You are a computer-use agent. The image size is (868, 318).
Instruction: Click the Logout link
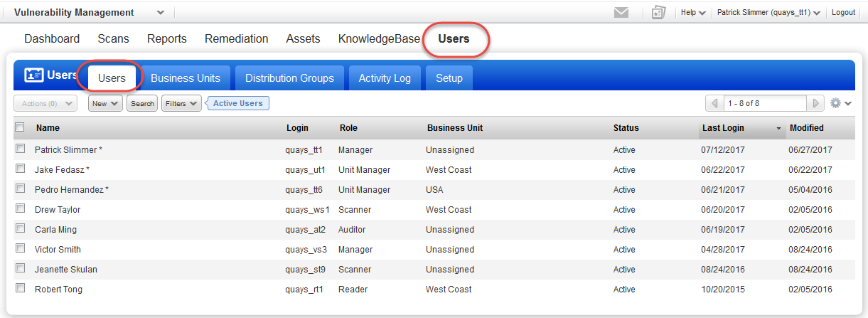pyautogui.click(x=843, y=13)
